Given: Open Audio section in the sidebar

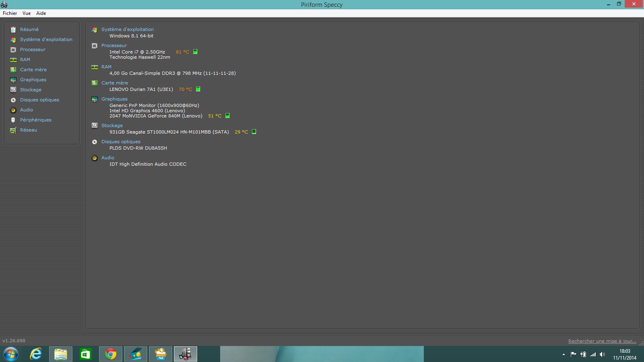Looking at the screenshot, I should click(27, 110).
